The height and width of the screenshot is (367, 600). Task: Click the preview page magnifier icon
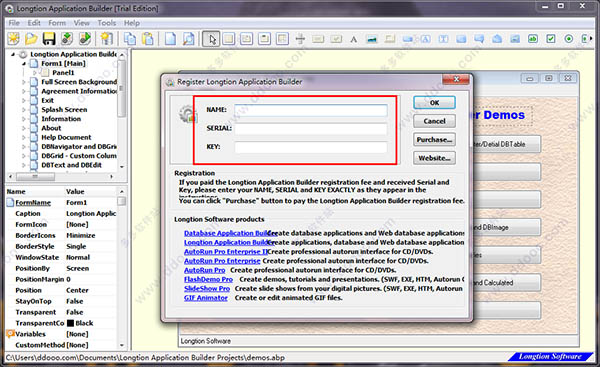coord(188,39)
